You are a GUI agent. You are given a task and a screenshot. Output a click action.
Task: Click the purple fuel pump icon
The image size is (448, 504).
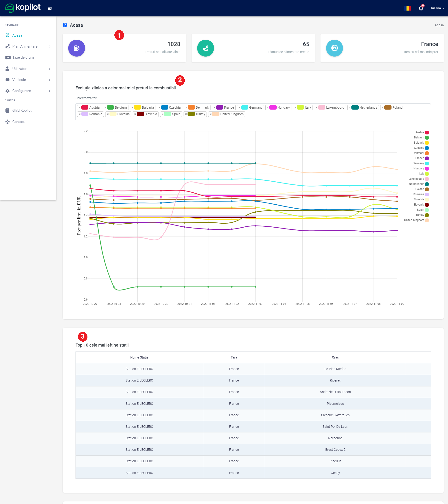coord(77,48)
